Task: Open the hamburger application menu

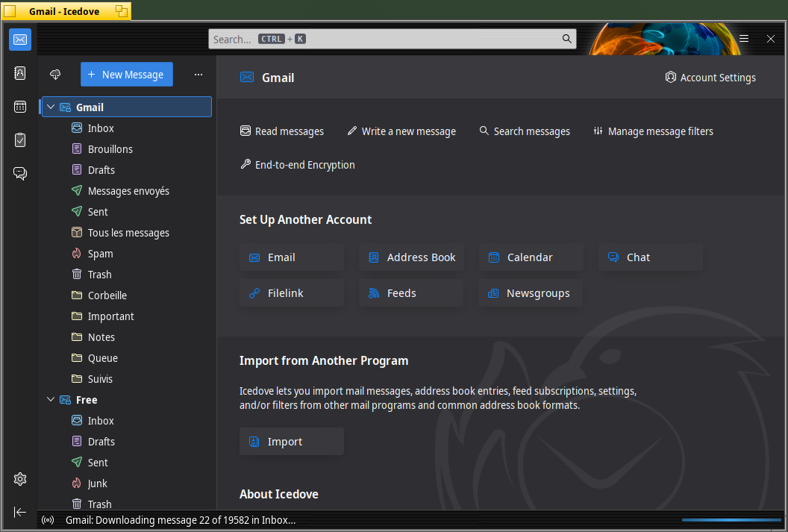Action: pos(744,39)
